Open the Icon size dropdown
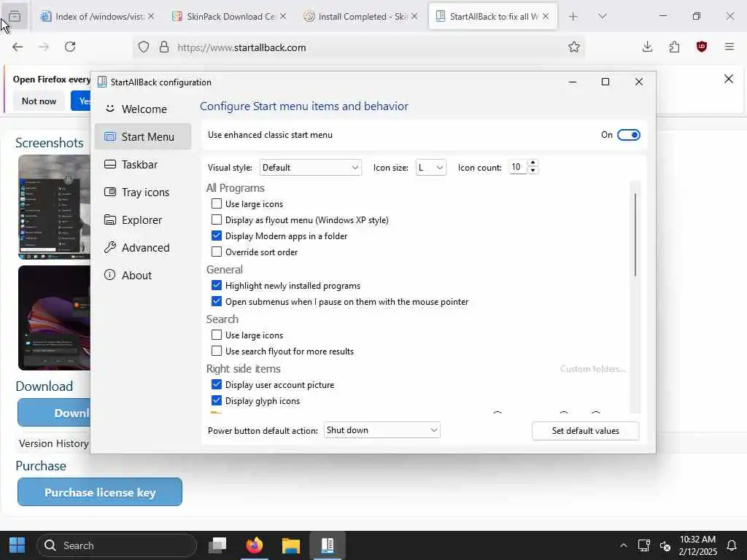The height and width of the screenshot is (560, 747). click(430, 167)
